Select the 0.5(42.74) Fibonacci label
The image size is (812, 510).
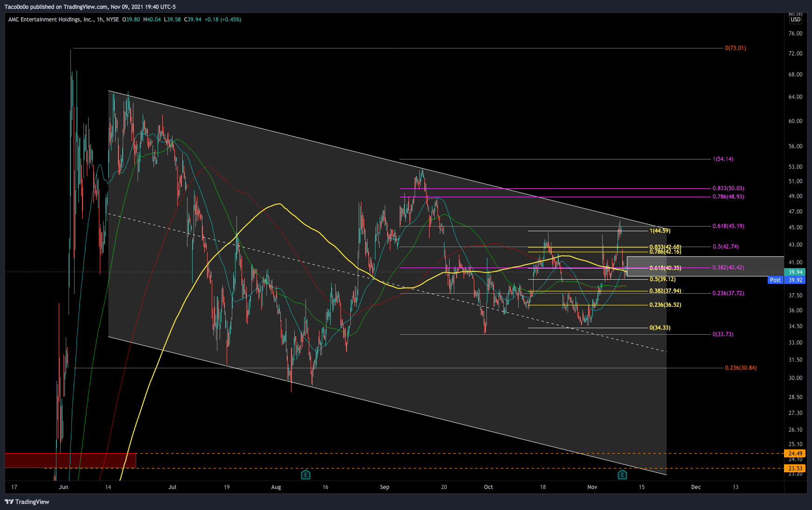pyautogui.click(x=726, y=247)
